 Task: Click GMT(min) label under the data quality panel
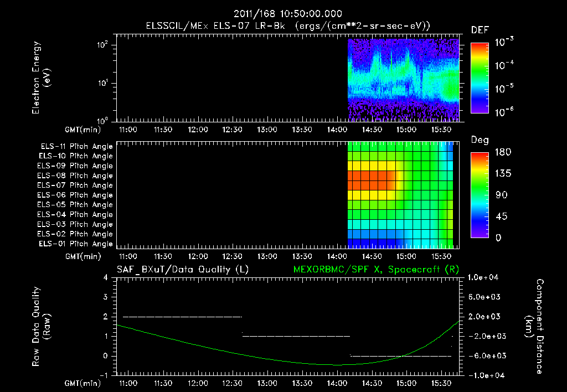click(x=83, y=383)
